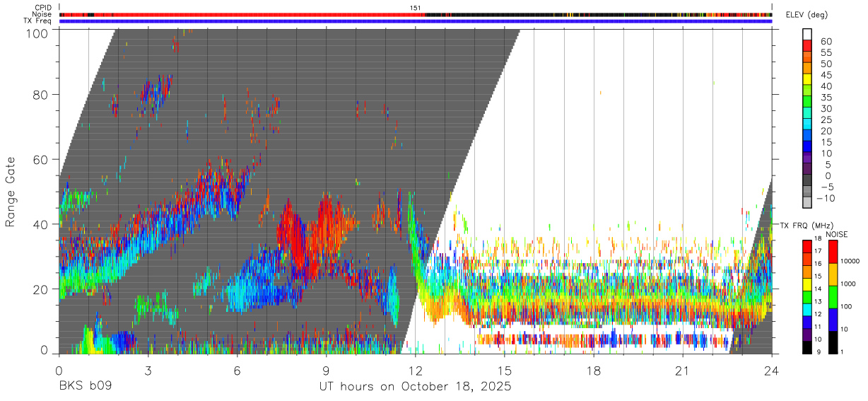
Task: Click the 60 tick label on the Range Gate axis
Action: (40, 159)
